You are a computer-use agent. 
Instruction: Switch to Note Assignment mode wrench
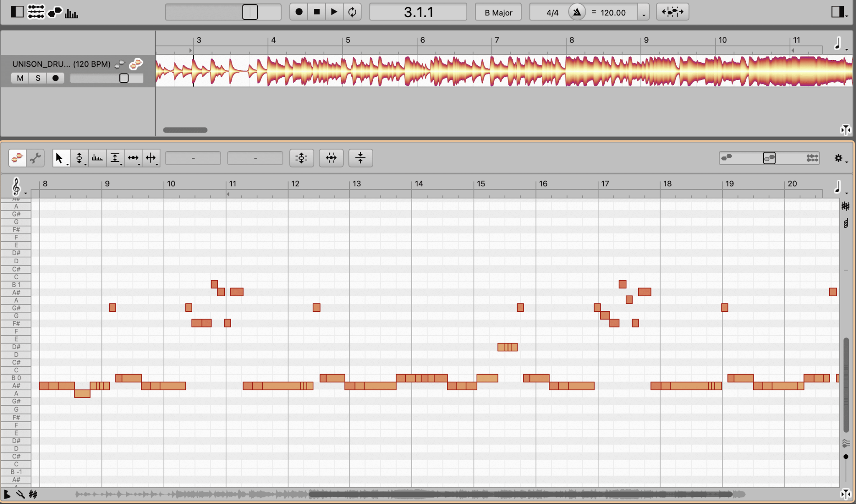point(36,158)
